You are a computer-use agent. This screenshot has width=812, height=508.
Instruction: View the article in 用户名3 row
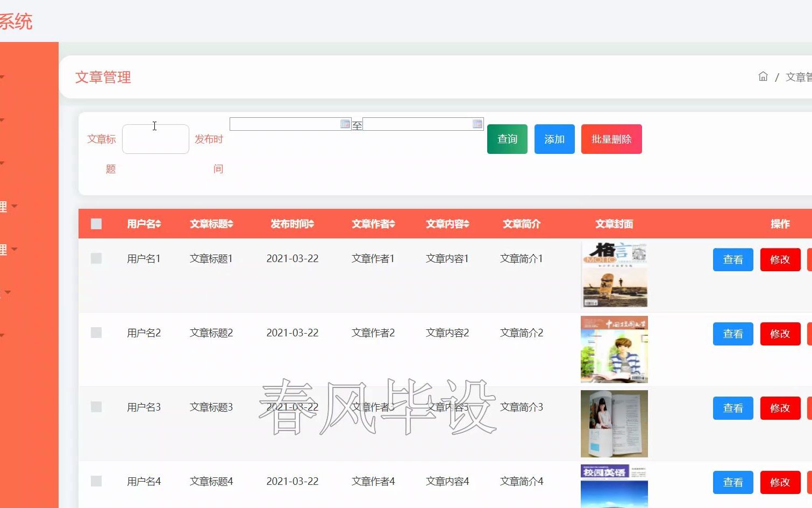pyautogui.click(x=733, y=408)
